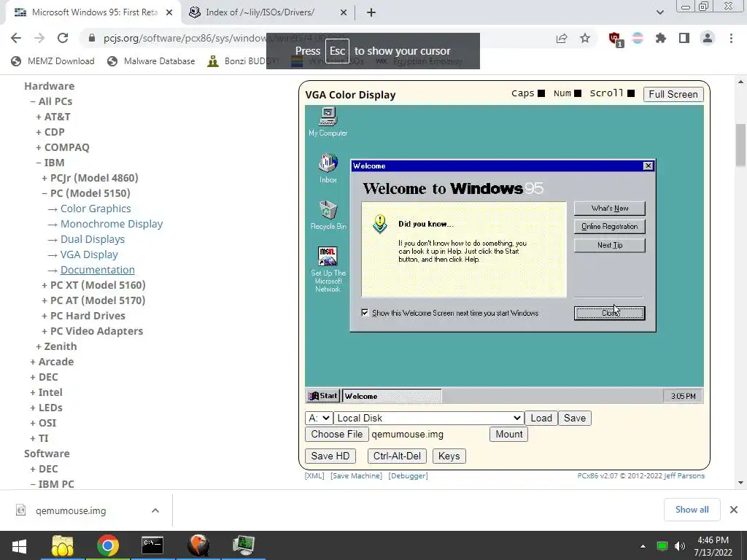Close the Welcome dialog with Close button
This screenshot has height=560, width=747.
point(610,313)
